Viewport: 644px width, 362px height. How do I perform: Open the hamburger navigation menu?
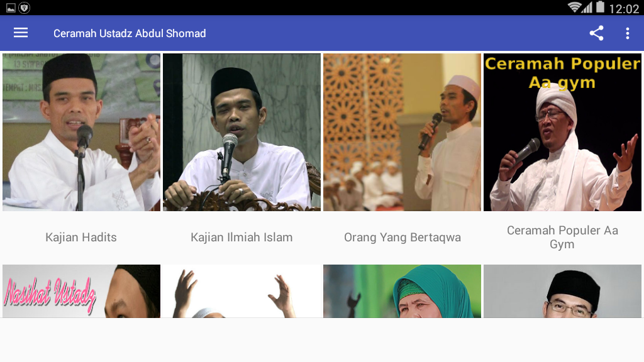[x=21, y=33]
